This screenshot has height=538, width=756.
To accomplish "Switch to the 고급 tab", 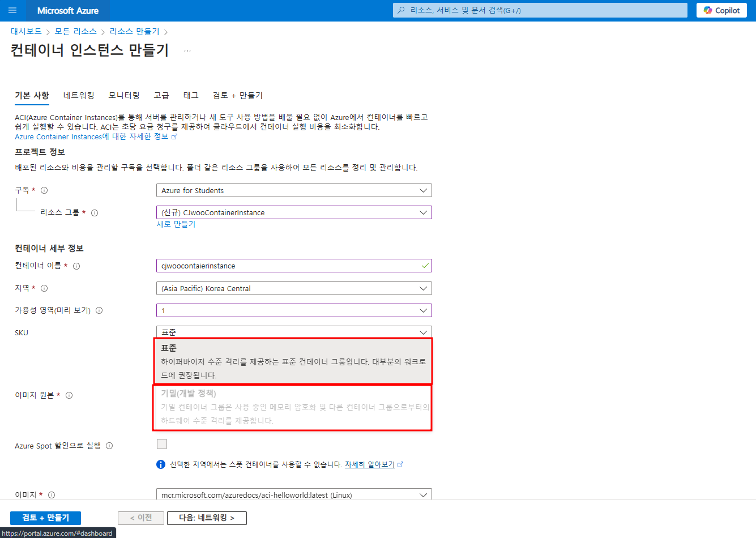I will (161, 95).
